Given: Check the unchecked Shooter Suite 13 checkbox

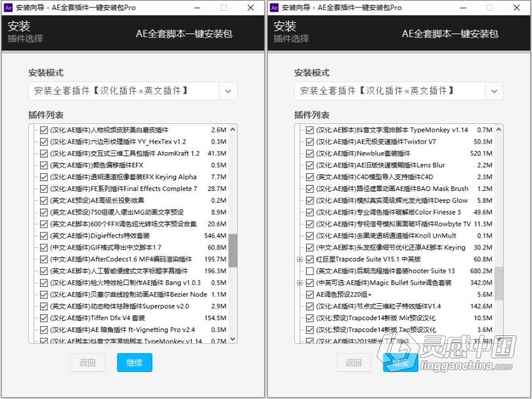Looking at the screenshot, I should click(x=310, y=271).
